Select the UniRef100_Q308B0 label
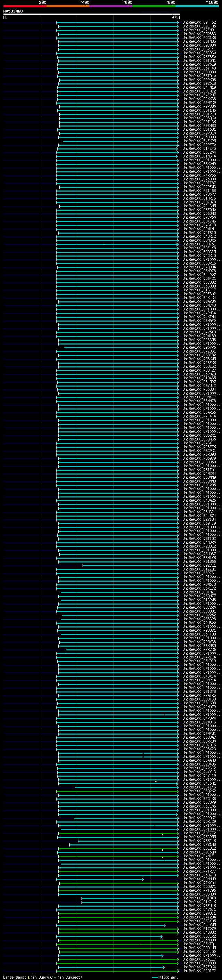The image size is (222, 980). coord(199,72)
